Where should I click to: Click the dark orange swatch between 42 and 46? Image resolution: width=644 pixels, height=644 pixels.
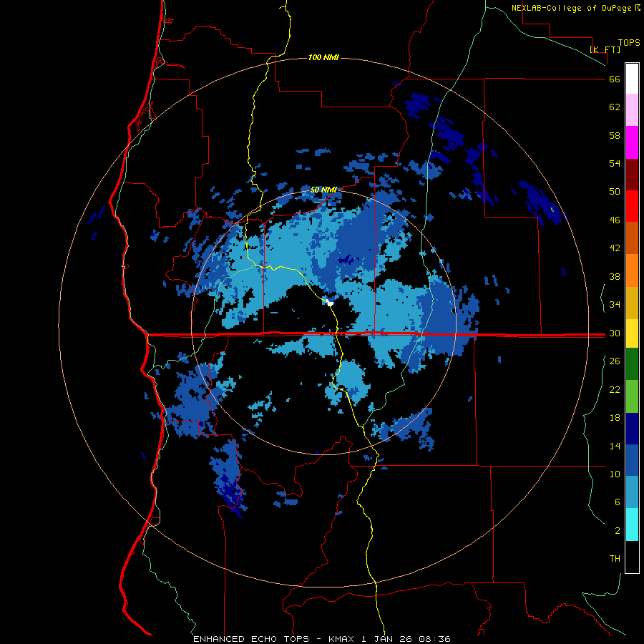[x=632, y=238]
